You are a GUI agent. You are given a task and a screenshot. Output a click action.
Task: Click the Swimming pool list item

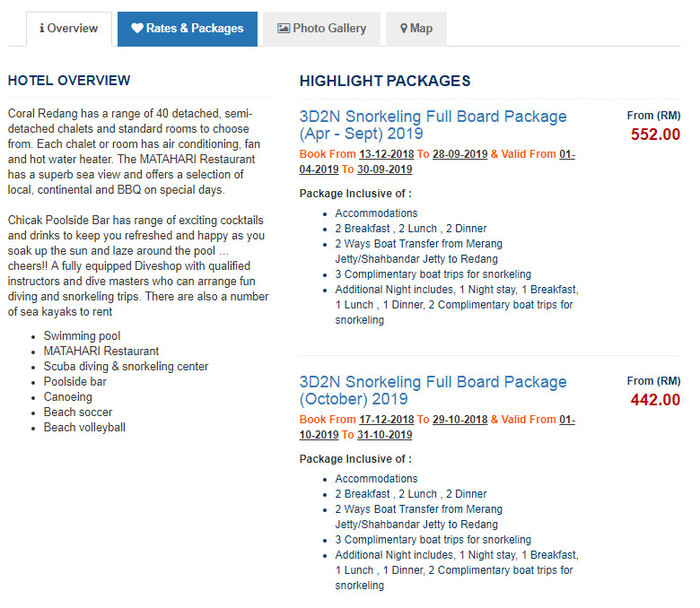82,336
